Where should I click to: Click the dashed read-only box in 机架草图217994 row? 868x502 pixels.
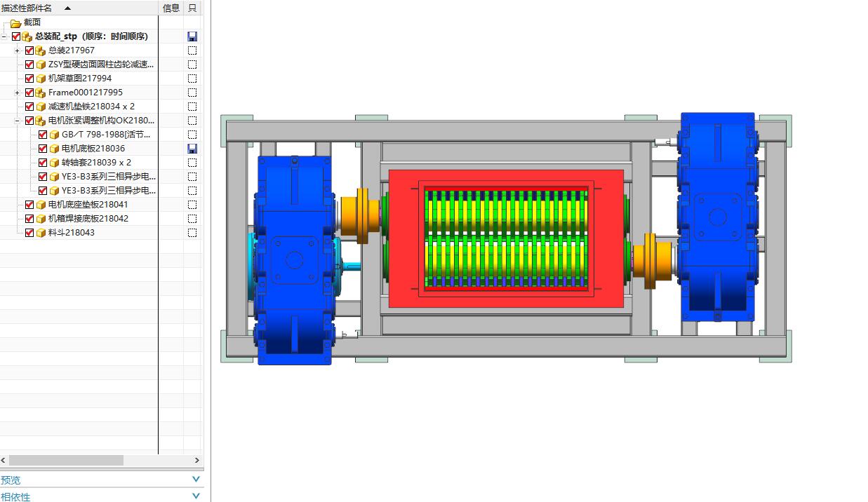(192, 79)
